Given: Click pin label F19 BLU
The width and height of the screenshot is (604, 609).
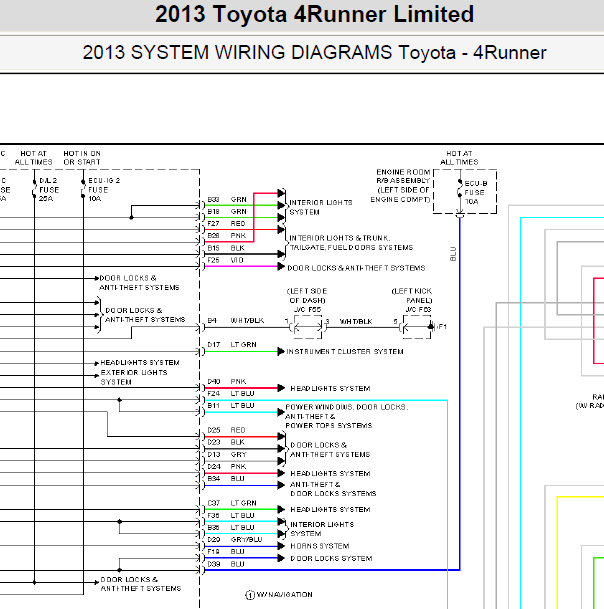Looking at the screenshot, I should (x=226, y=552).
